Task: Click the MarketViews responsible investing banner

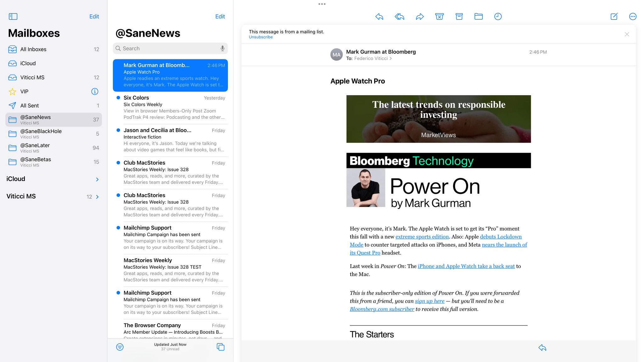Action: pyautogui.click(x=438, y=119)
